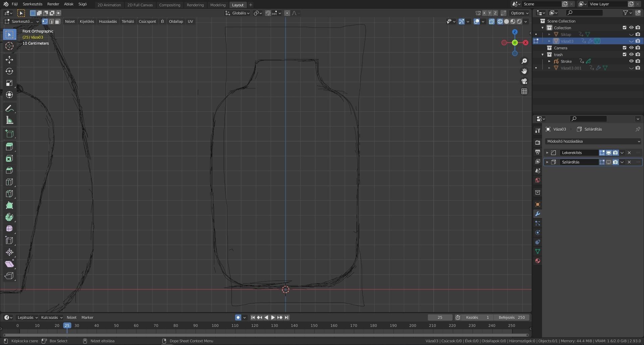The image size is (644, 345).
Task: Click the current frame field 25
Action: click(440, 317)
